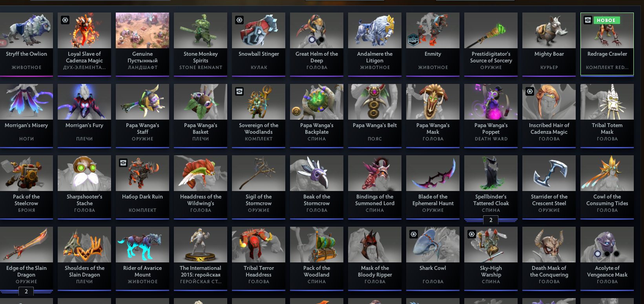The height and width of the screenshot is (304, 644).
Task: Click the socket icon on Loyal Slave of Cadenza Magic
Action: [x=65, y=20]
